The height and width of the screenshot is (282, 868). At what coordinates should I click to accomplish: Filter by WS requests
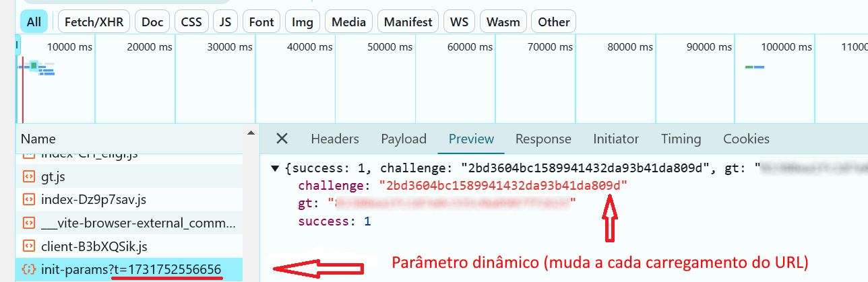pyautogui.click(x=459, y=22)
